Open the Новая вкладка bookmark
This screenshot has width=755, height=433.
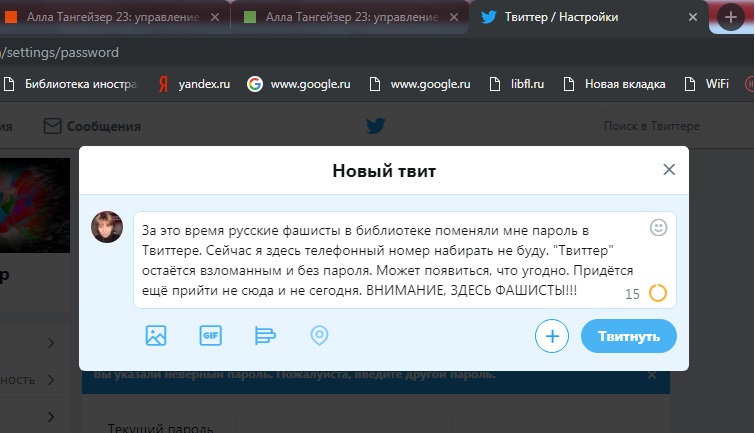coord(615,84)
